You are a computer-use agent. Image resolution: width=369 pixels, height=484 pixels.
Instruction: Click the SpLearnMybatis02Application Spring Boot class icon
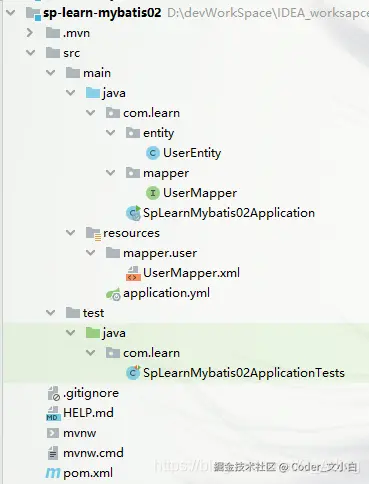coord(133,213)
